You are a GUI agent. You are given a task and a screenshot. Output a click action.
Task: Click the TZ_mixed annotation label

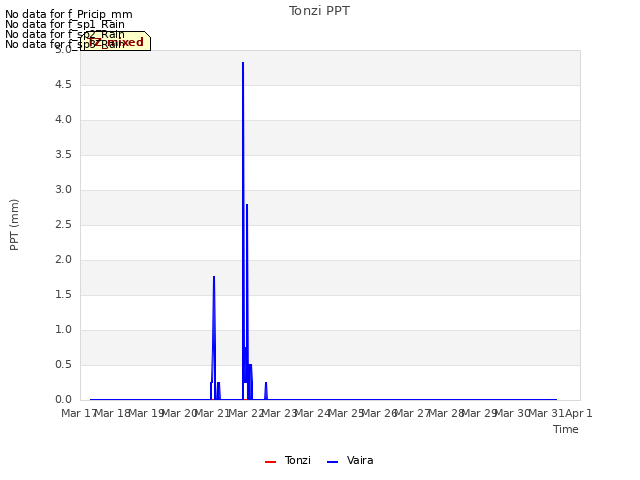click(x=116, y=42)
